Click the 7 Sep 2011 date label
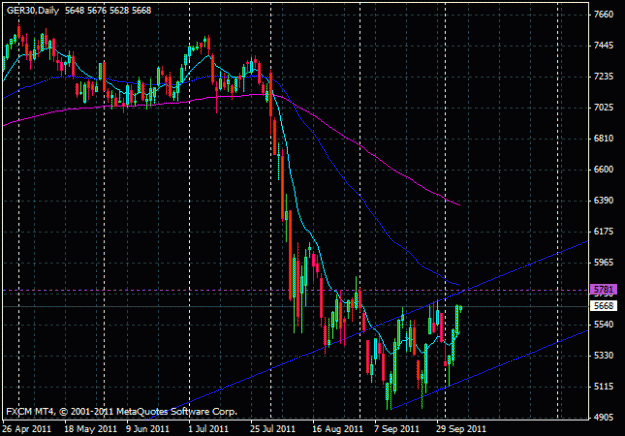The width and height of the screenshot is (625, 436). click(x=397, y=429)
